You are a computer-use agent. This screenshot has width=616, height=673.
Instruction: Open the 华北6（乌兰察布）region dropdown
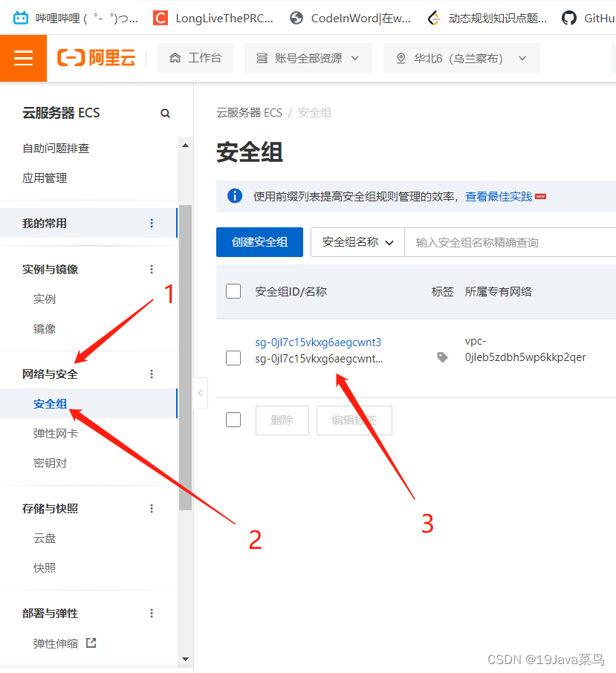(x=461, y=58)
